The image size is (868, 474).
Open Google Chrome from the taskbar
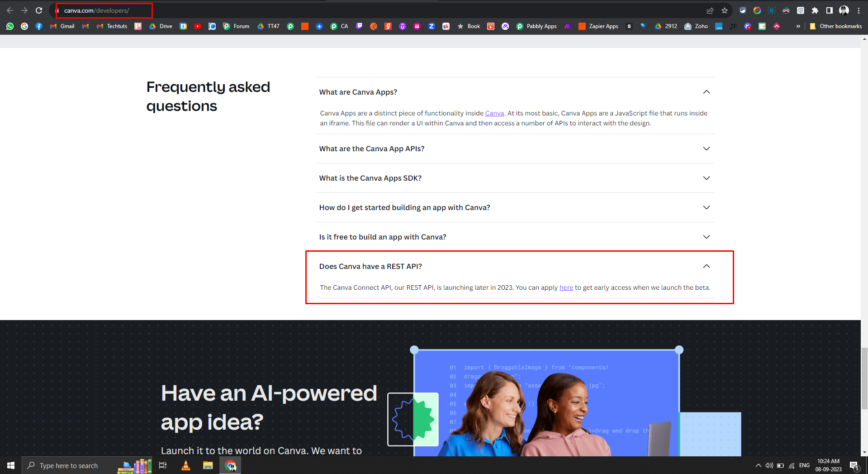(231, 465)
